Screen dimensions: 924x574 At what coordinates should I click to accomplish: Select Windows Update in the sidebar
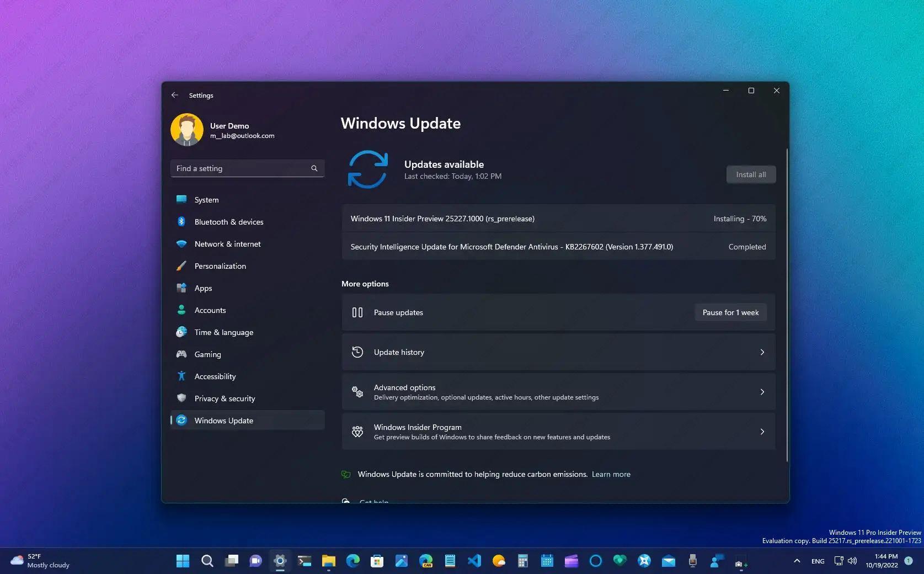(223, 420)
